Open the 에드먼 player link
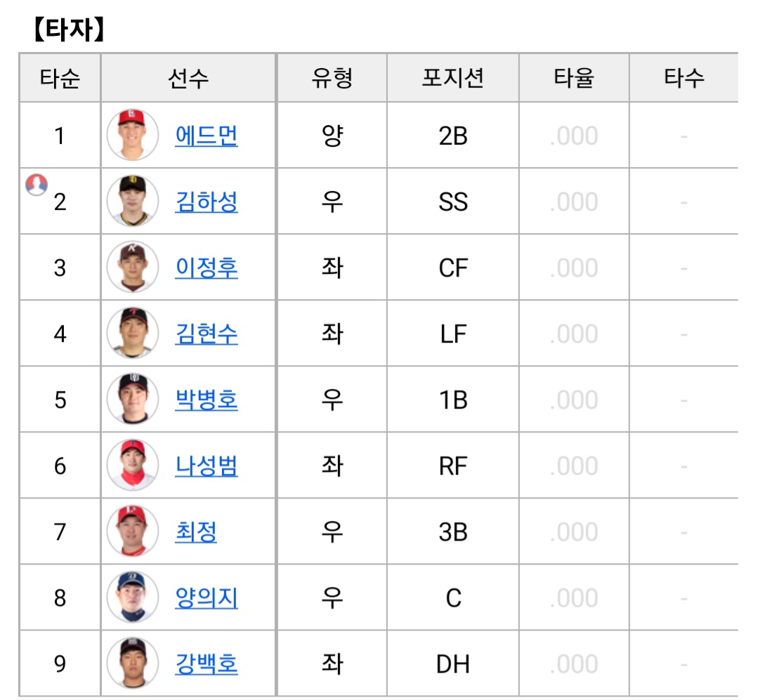 click(x=207, y=136)
